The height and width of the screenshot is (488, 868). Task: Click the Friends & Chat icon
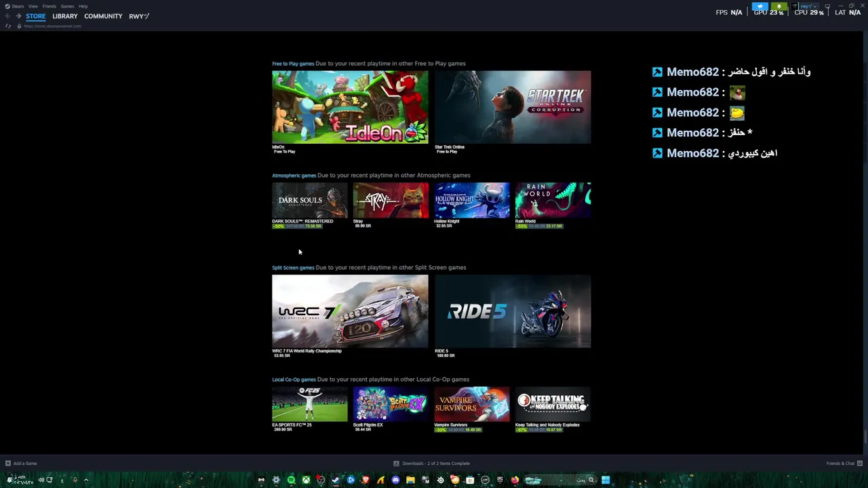pos(860,464)
